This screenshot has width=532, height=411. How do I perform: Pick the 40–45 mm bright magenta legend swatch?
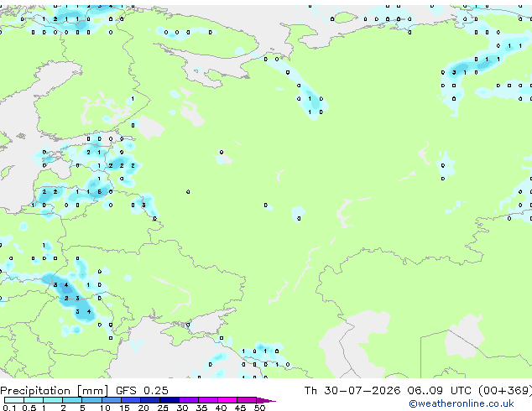[x=227, y=400]
